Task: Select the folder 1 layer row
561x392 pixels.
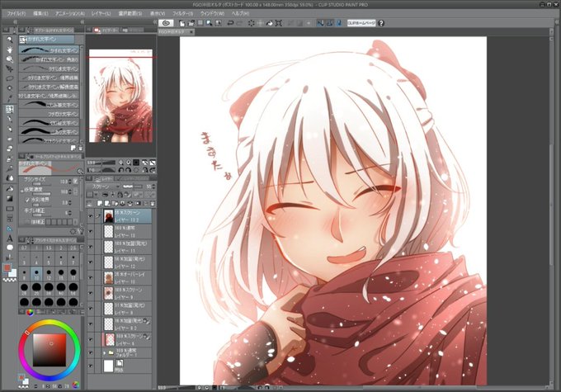Action: (119, 352)
